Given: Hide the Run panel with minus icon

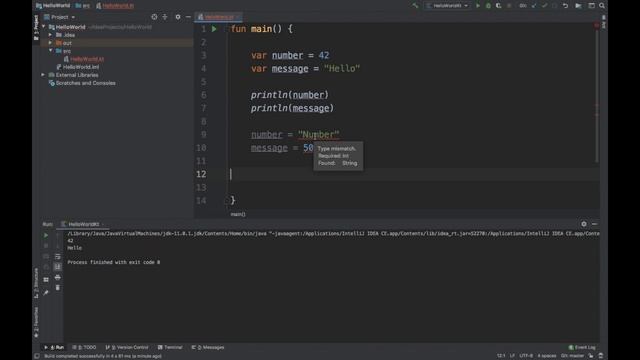Looking at the screenshot, I should (594, 224).
